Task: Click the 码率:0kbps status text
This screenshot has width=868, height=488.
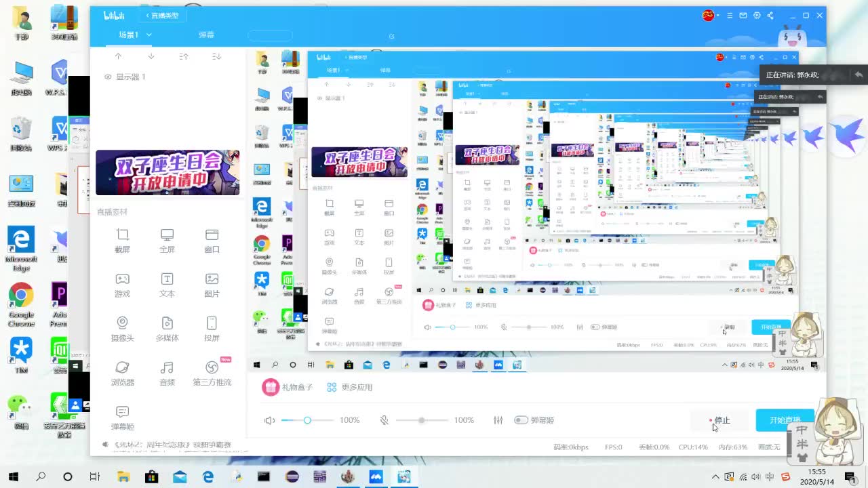Action: point(572,447)
